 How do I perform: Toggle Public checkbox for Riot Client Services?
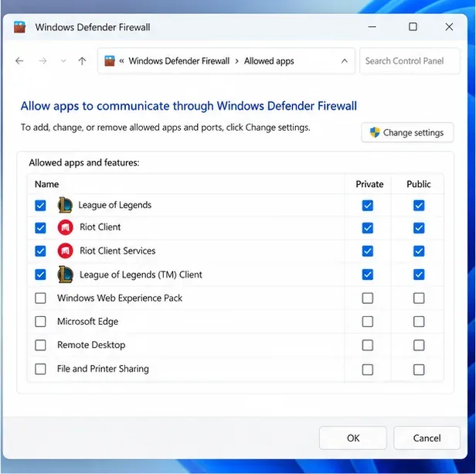click(419, 251)
